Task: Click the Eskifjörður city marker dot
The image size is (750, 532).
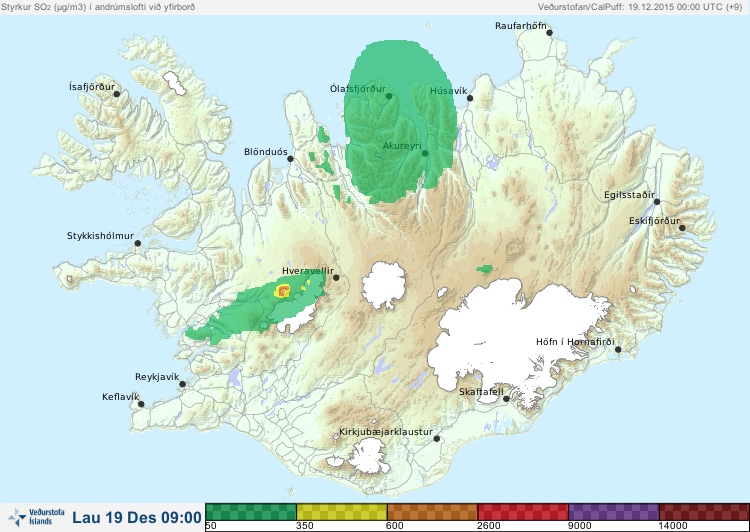Action: [682, 228]
